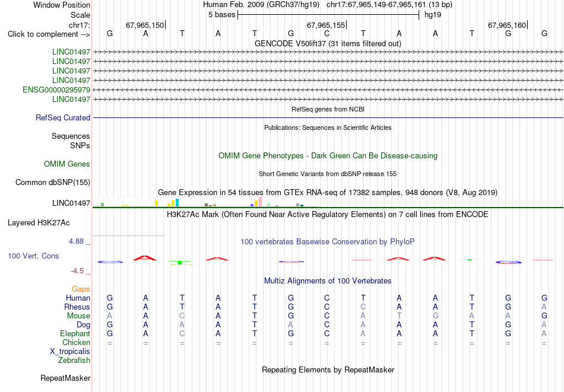Click the GENCODE V50lift37 track title
The image size is (564, 392).
click(x=328, y=44)
